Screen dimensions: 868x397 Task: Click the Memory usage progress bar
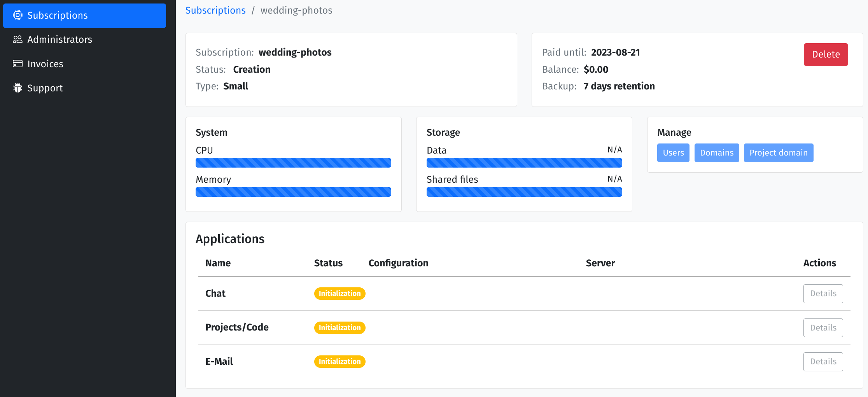coord(293,192)
